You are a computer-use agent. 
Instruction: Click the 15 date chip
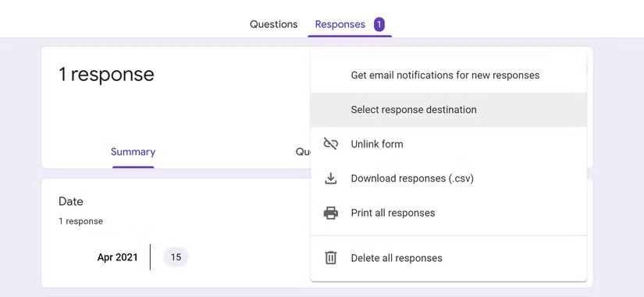176,257
